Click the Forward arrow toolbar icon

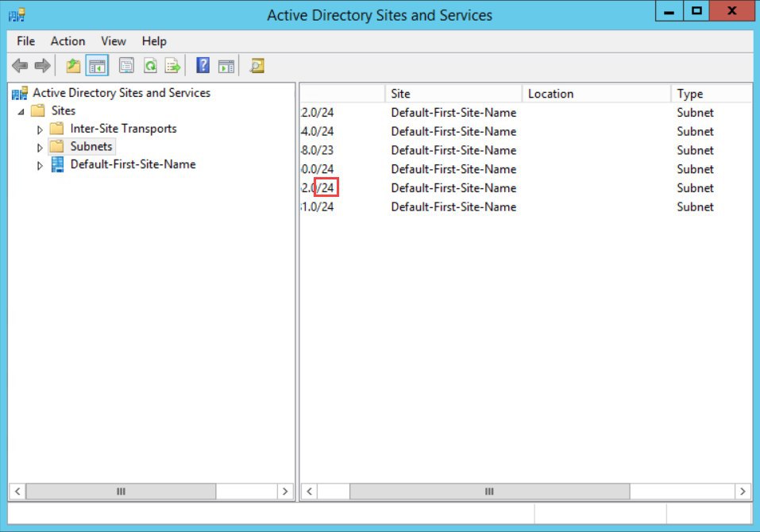coord(43,65)
